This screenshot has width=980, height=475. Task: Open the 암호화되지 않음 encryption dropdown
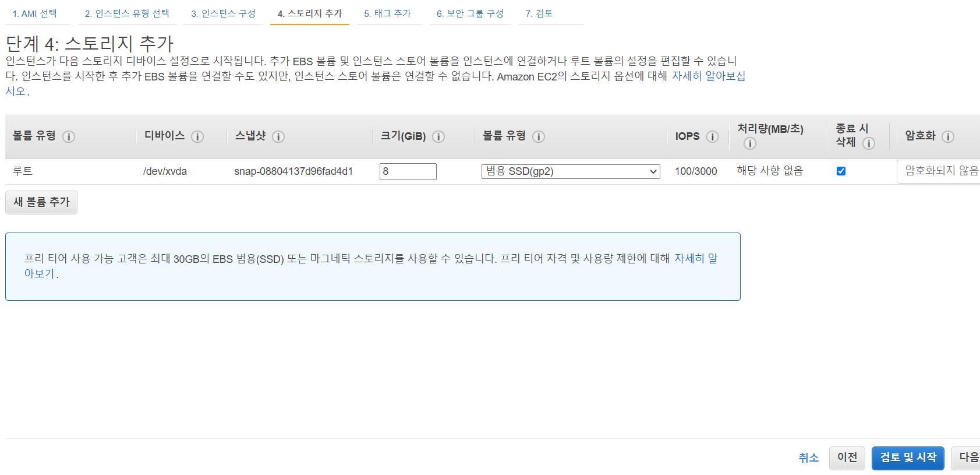[x=939, y=171]
